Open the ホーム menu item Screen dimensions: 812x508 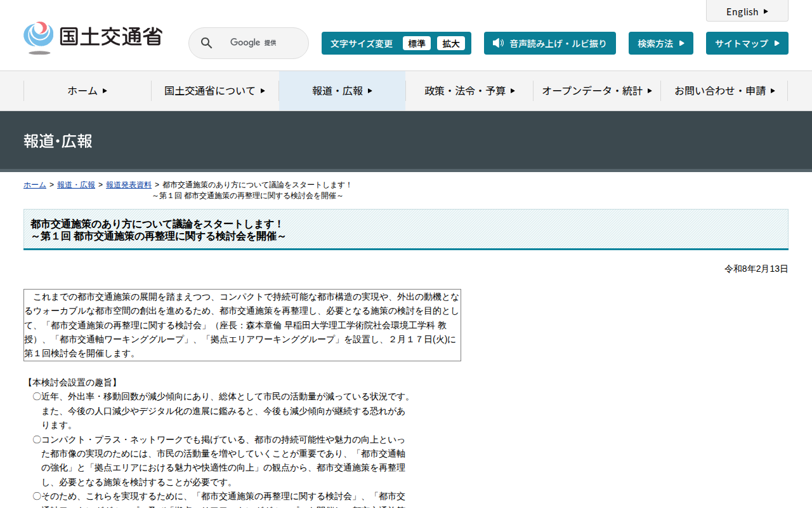coord(88,91)
